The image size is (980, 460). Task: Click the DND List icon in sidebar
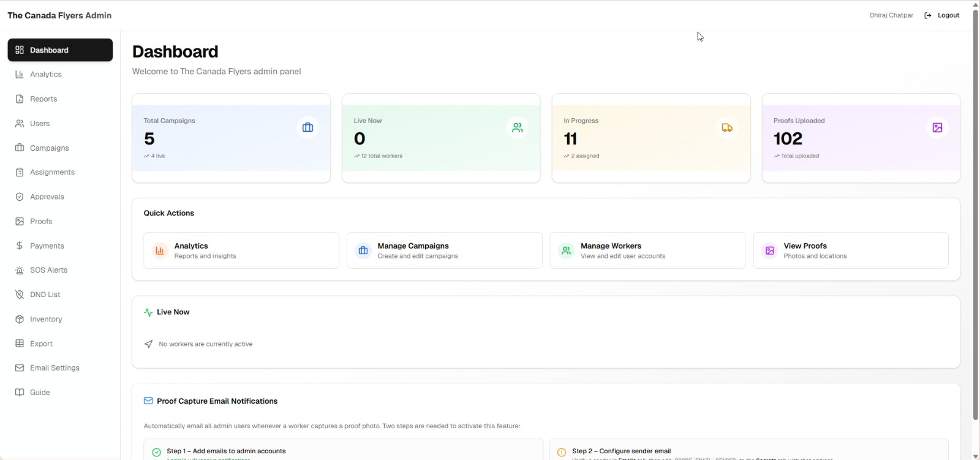[x=20, y=295]
